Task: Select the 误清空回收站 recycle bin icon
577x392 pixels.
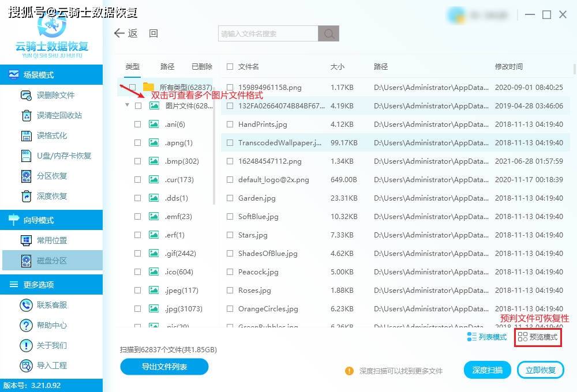Action: [x=27, y=115]
